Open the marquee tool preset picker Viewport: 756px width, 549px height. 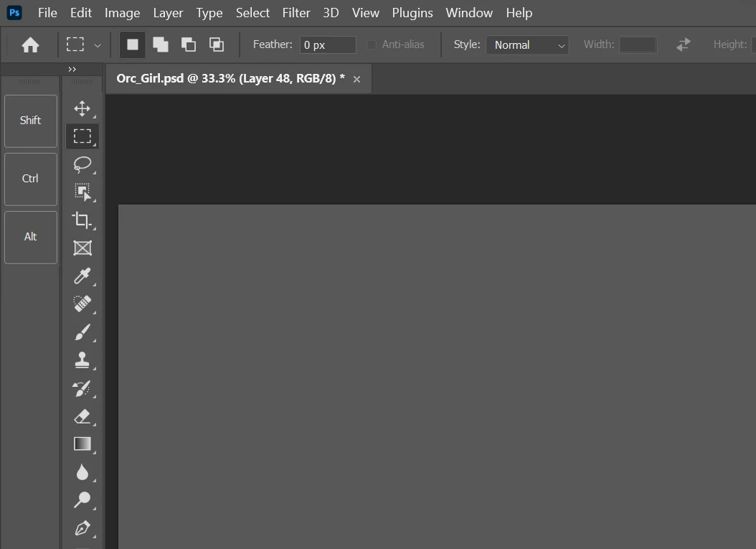tap(98, 45)
